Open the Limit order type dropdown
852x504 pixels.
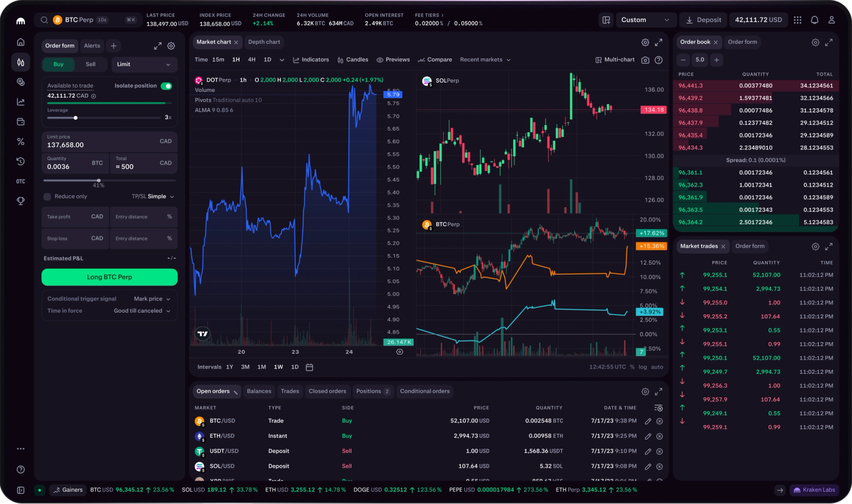[144, 64]
